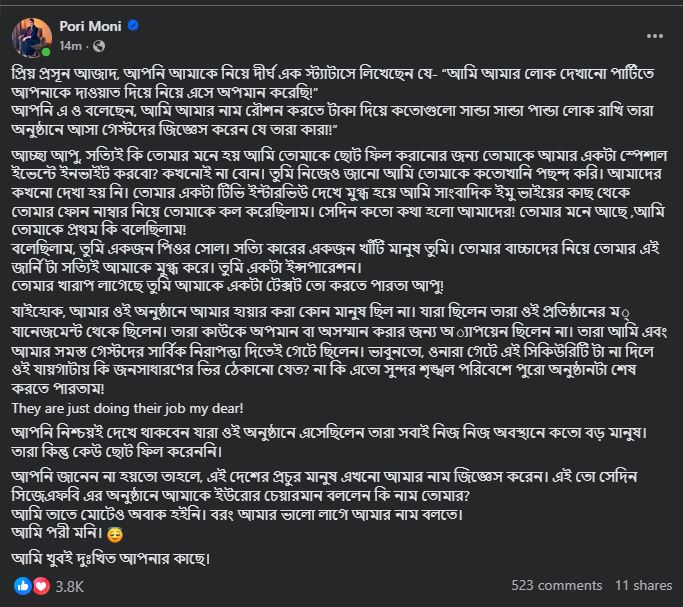Show the 11 shares list

click(643, 585)
